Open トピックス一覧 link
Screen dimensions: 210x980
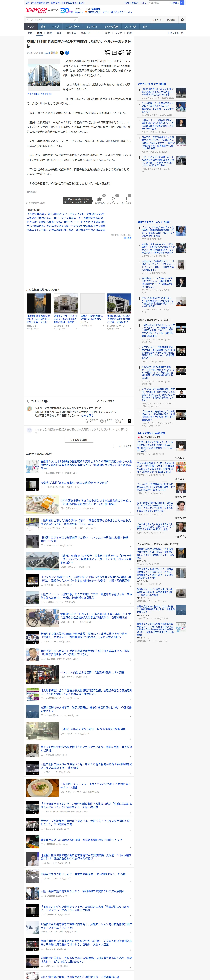coord(175,33)
